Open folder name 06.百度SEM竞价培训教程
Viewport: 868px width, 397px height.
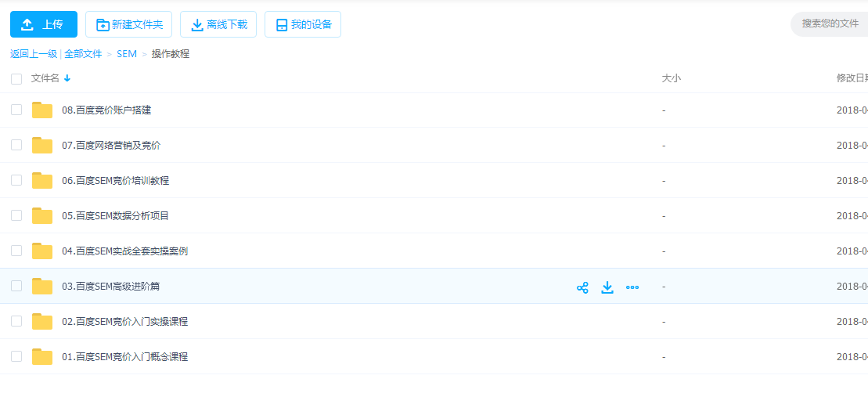[116, 181]
